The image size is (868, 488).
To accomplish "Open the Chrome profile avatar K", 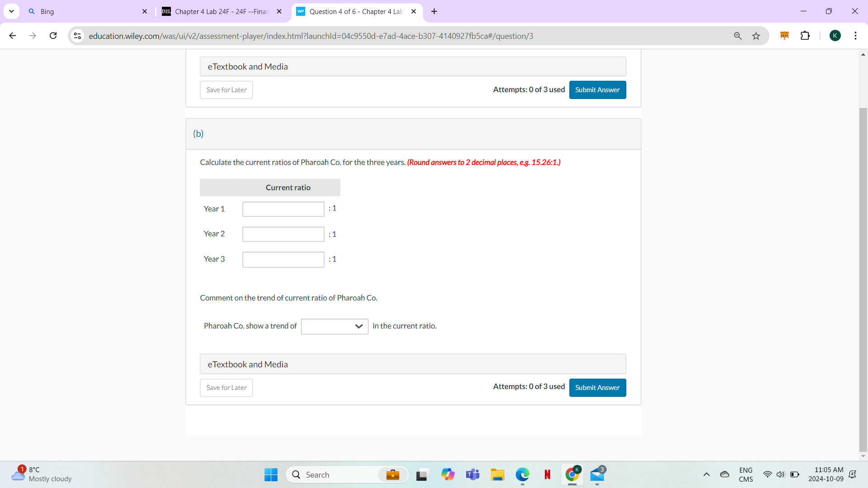I will click(x=835, y=35).
